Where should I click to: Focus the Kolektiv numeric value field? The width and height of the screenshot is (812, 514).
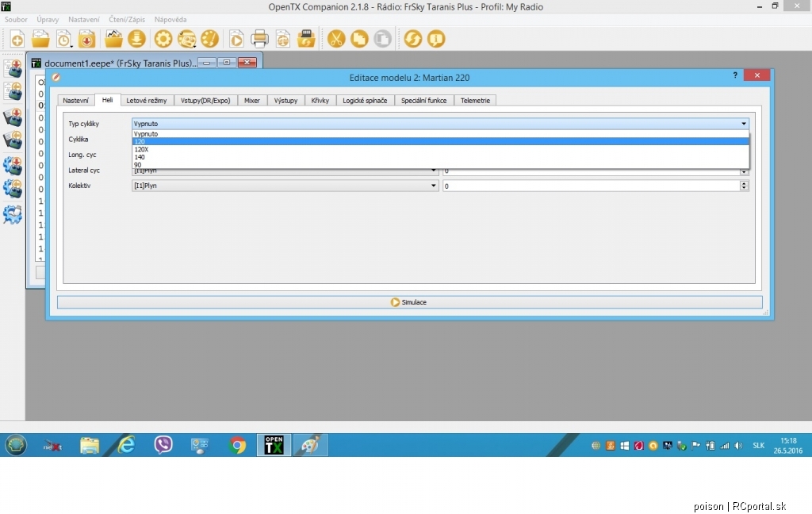592,186
